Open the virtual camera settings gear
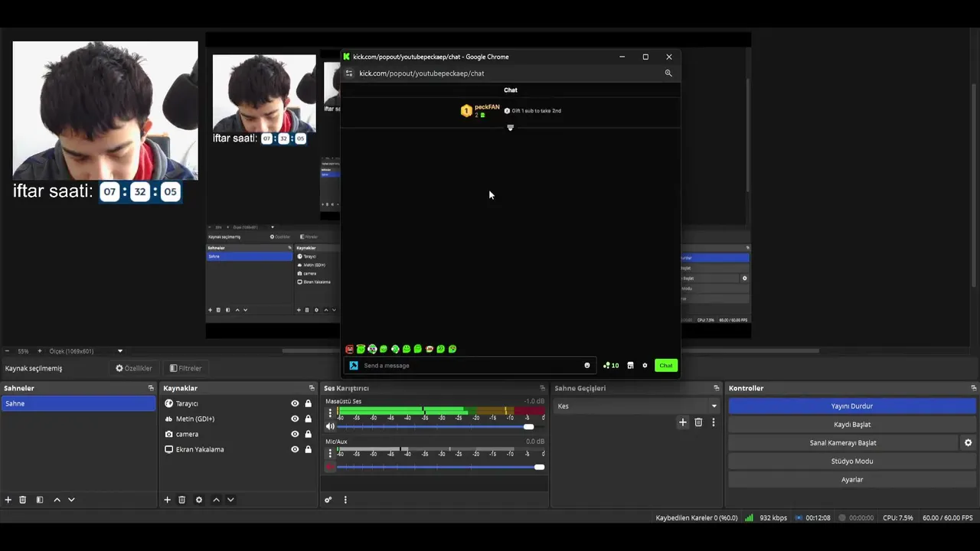980x551 pixels. [968, 442]
